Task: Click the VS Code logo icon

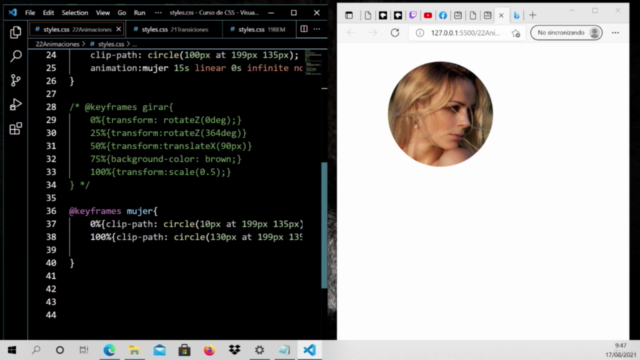Action: pyautogui.click(x=13, y=12)
